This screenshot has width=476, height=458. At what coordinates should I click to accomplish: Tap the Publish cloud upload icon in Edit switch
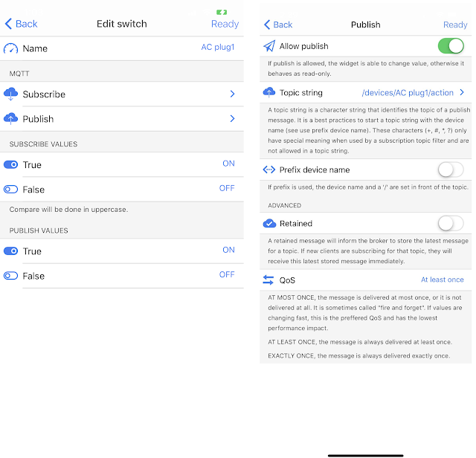[10, 119]
